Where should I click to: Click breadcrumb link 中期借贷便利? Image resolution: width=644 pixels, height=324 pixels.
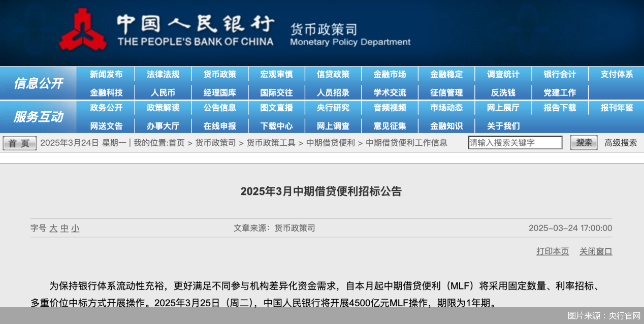tap(331, 143)
